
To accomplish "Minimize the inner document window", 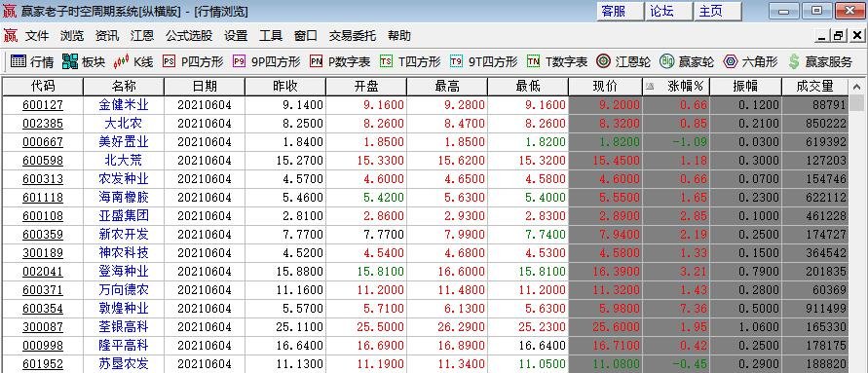I will pyautogui.click(x=822, y=36).
